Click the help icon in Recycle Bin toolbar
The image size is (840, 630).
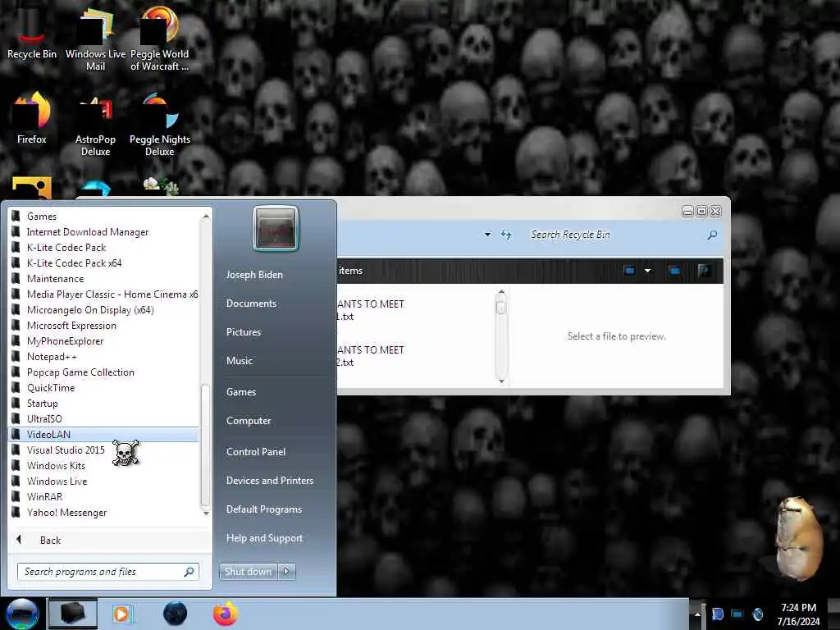[704, 271]
